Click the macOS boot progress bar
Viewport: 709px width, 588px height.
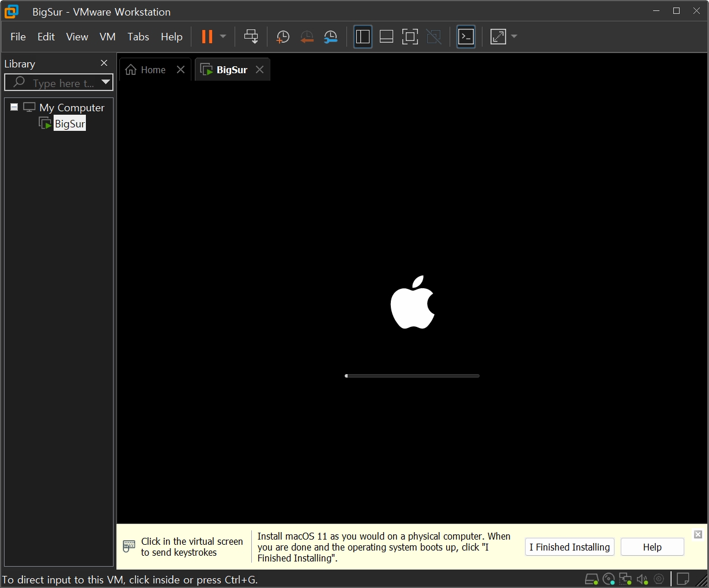click(412, 376)
